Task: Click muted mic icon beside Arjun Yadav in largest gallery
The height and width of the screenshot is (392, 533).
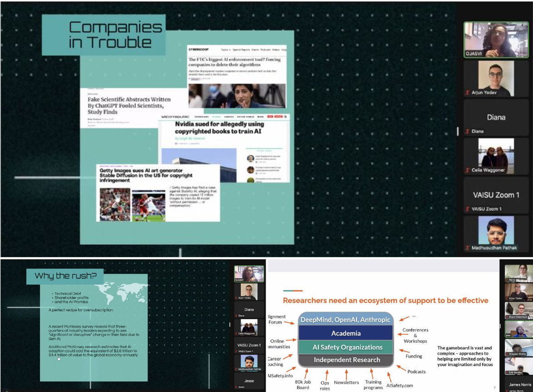Action: coord(468,93)
